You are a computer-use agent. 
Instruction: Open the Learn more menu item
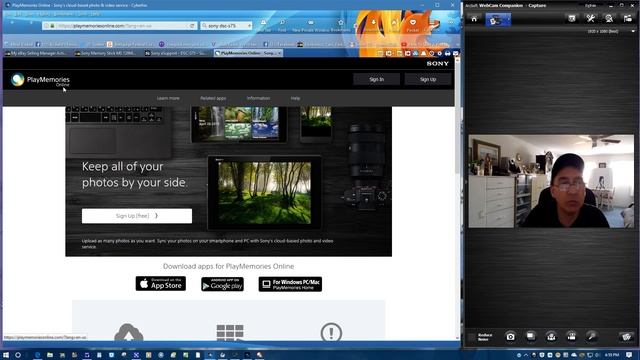pyautogui.click(x=168, y=98)
